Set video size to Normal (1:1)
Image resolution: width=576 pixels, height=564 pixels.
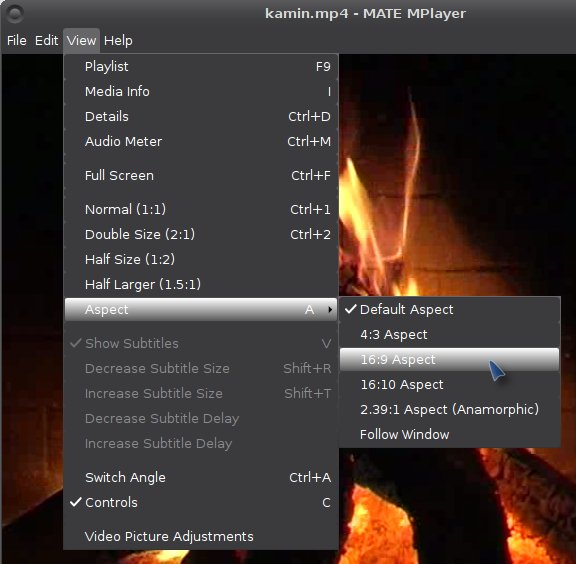(x=201, y=209)
